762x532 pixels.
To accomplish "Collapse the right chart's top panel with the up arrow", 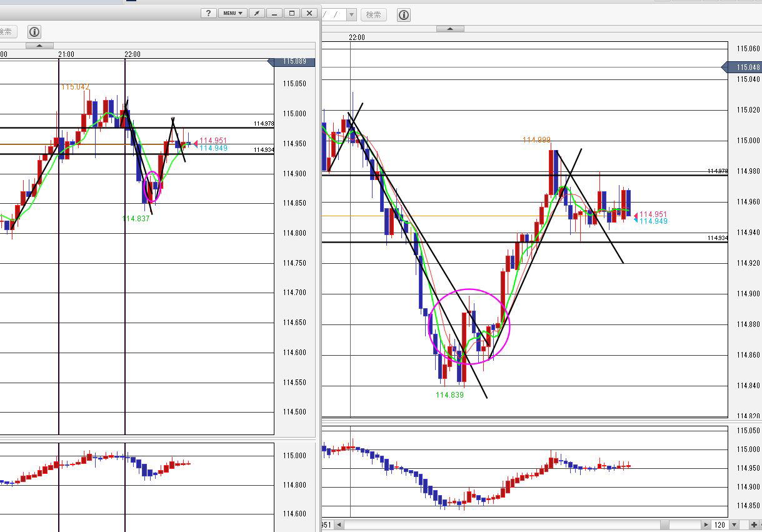I will pyautogui.click(x=450, y=29).
